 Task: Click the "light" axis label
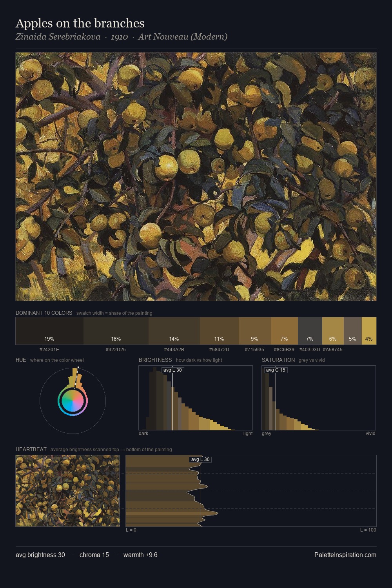point(248,434)
